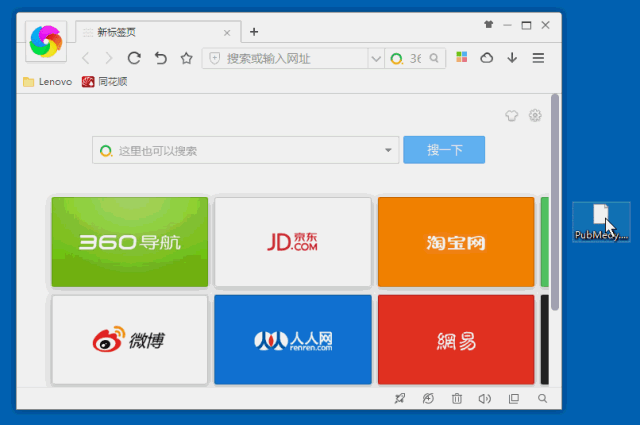This screenshot has height=425, width=640.
Task: Click the undo restore-closed-tab icon
Action: (161, 58)
